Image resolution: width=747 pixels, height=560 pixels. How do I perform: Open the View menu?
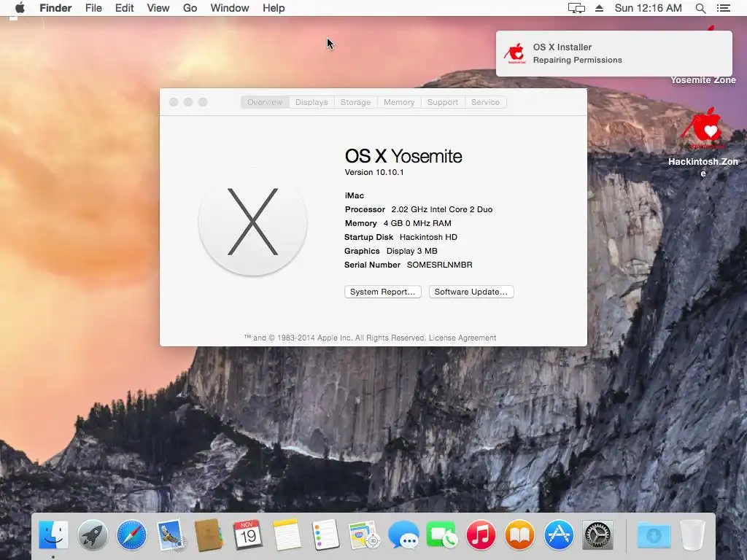tap(158, 8)
